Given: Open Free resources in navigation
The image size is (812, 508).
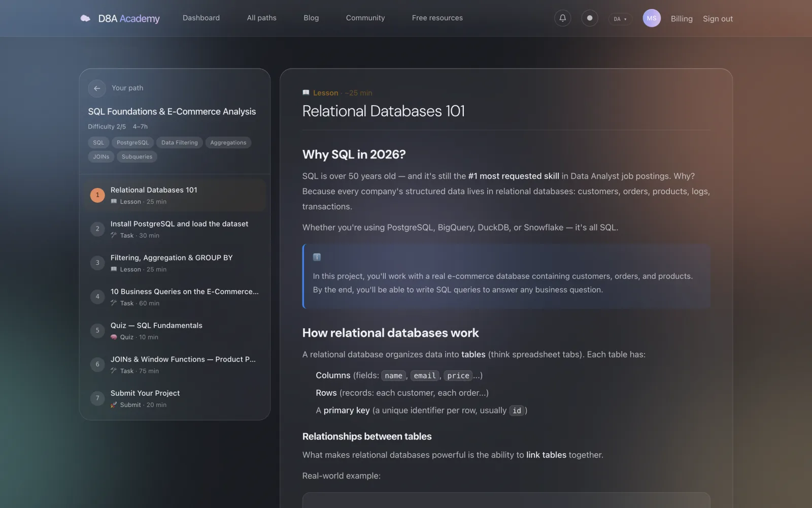Looking at the screenshot, I should pyautogui.click(x=437, y=18).
